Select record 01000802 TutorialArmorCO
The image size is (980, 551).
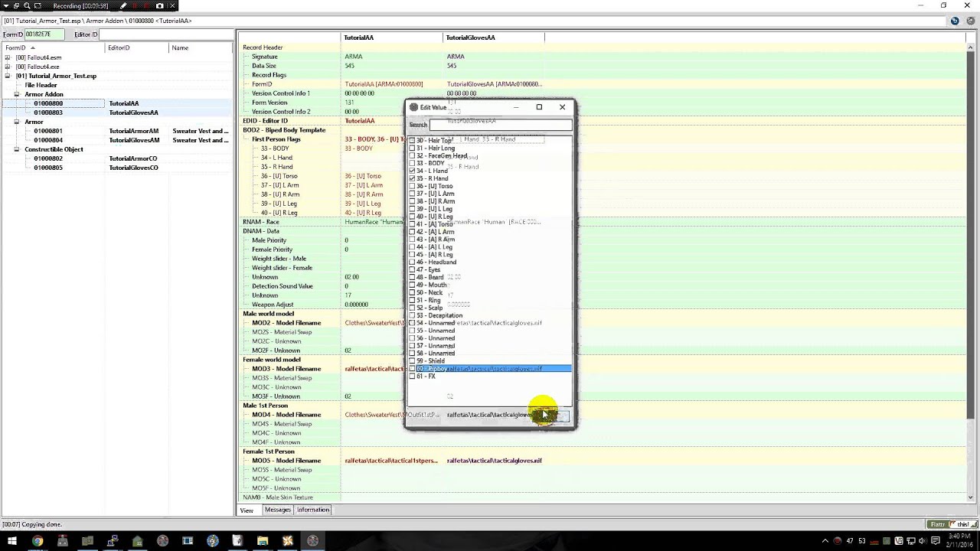[x=116, y=158]
